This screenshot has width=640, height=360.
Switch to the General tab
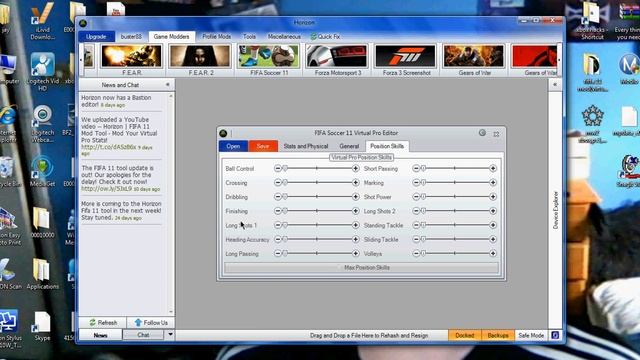click(349, 146)
